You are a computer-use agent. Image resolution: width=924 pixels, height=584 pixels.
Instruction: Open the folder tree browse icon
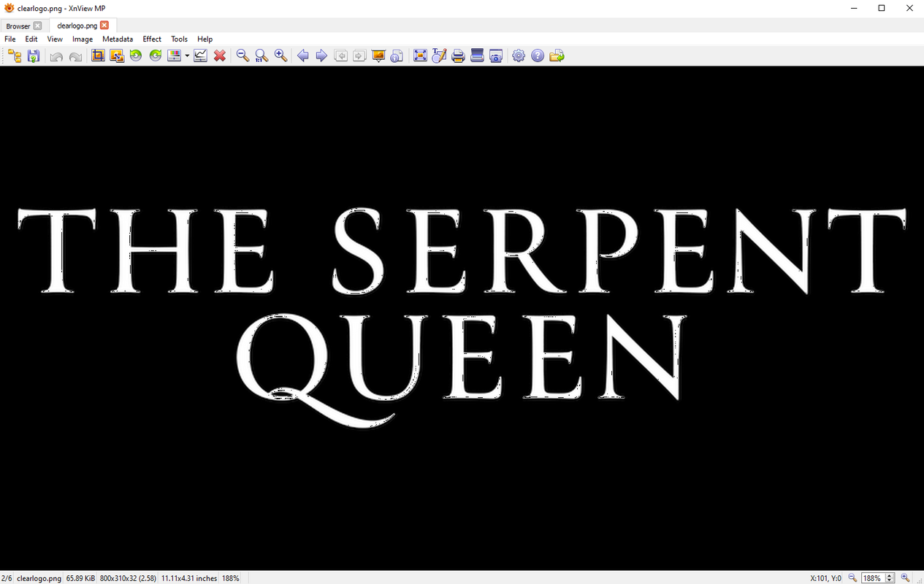click(x=15, y=56)
